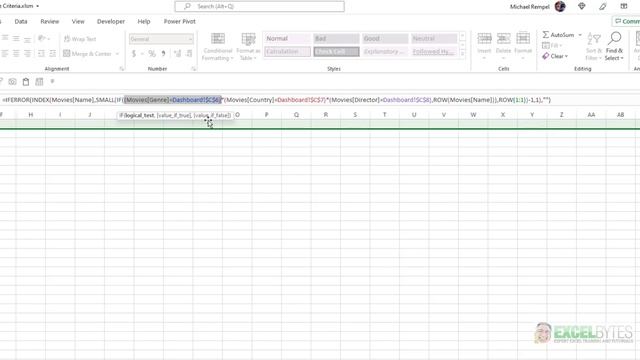Click the pen icon in title bar
Viewport: 640px width, 360px height.
(x=603, y=6)
